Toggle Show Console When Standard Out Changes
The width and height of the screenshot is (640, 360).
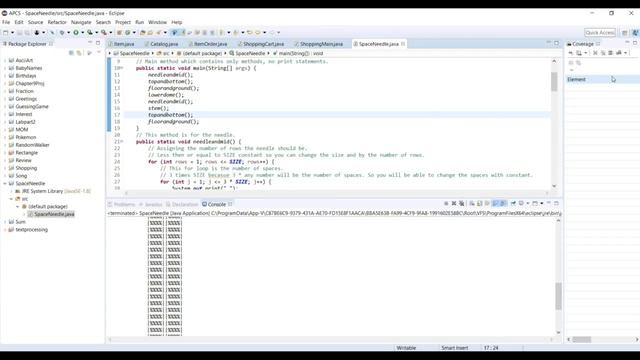pos(495,203)
